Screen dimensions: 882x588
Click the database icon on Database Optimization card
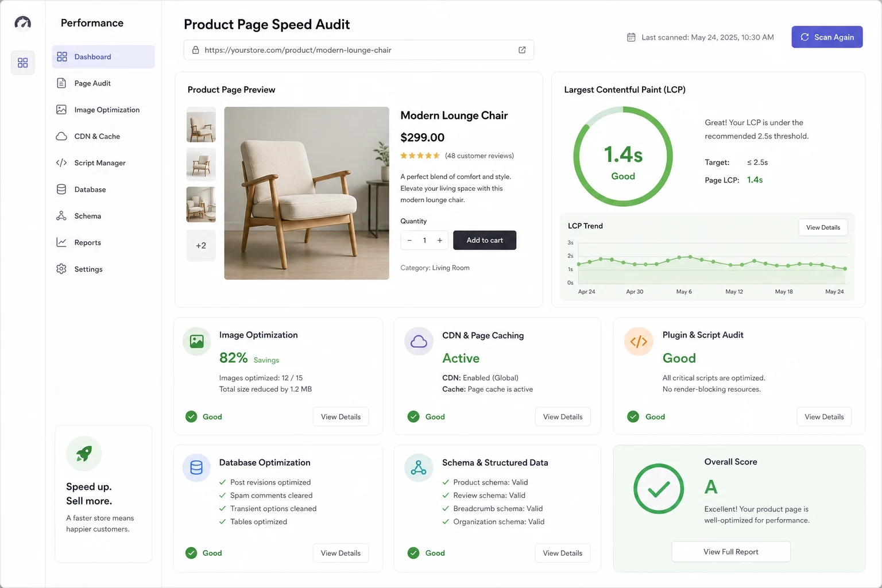[196, 468]
